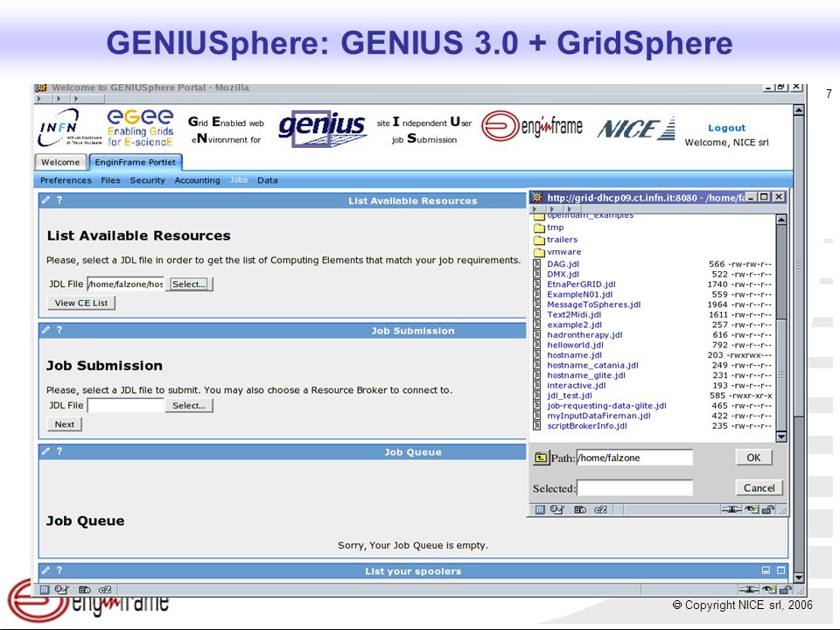Select hostname_catania.jdl file
This screenshot has width=840, height=630.
pos(592,366)
